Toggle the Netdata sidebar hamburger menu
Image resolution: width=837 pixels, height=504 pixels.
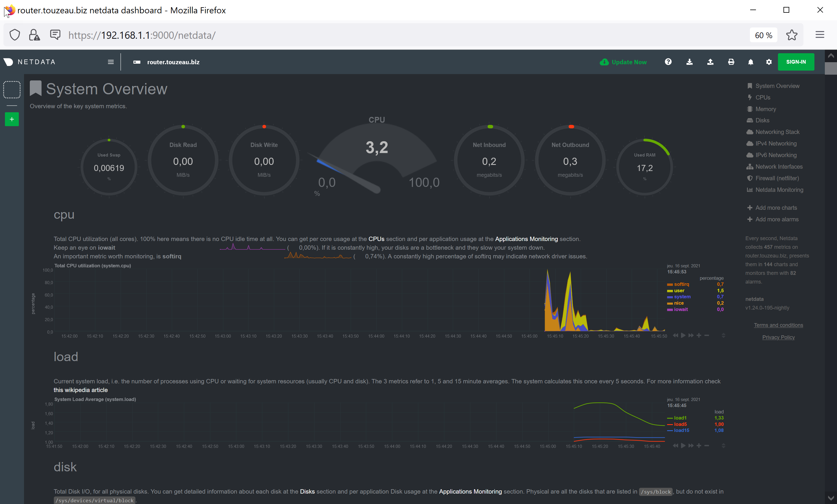coord(111,62)
